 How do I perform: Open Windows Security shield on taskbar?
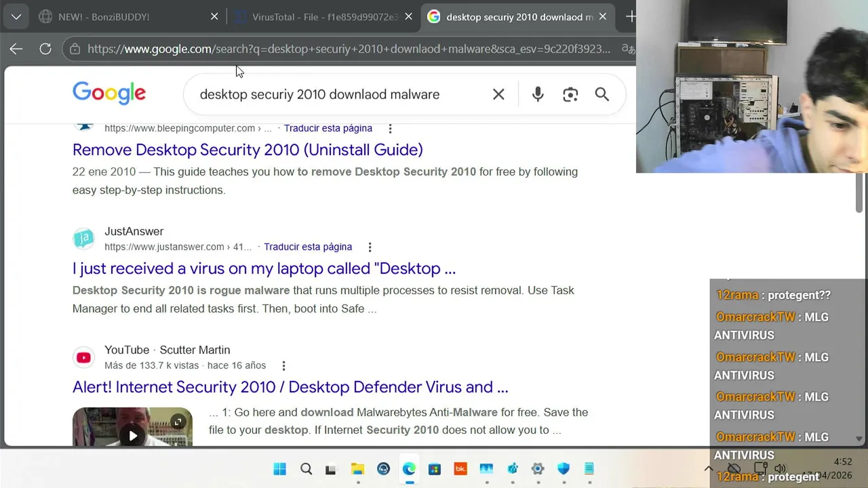coord(564,469)
